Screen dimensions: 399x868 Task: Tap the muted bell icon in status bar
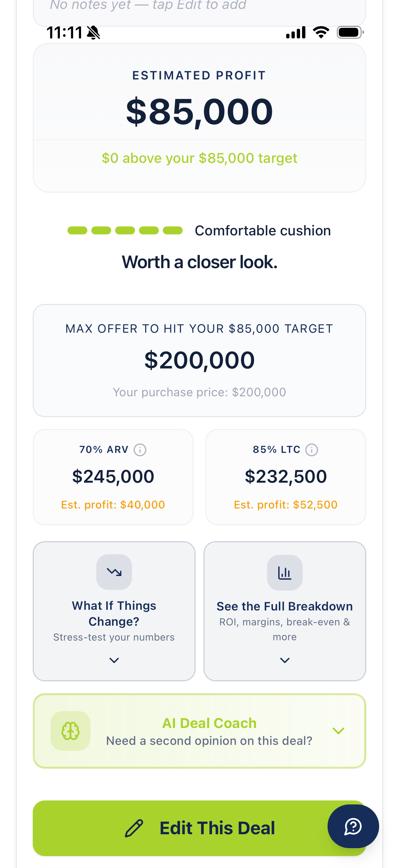pos(93,33)
